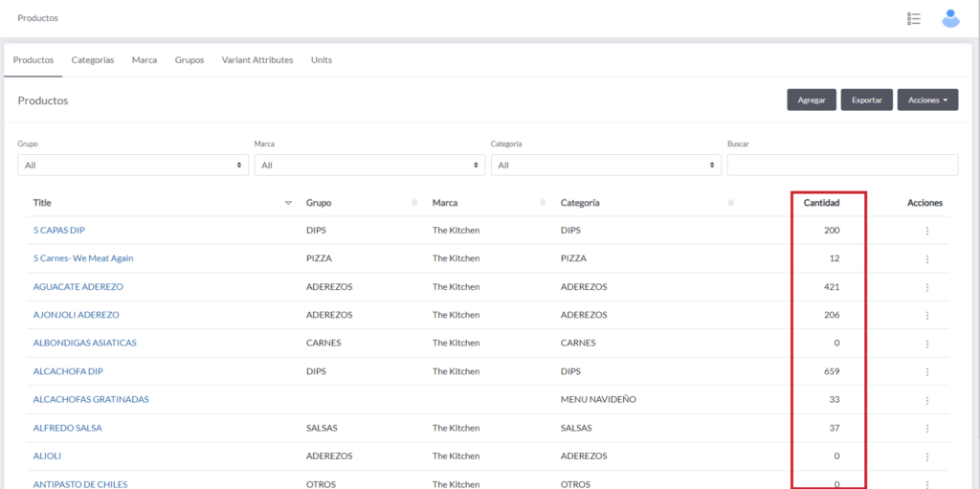
Task: Expand the Marca filter dropdown
Action: (369, 166)
